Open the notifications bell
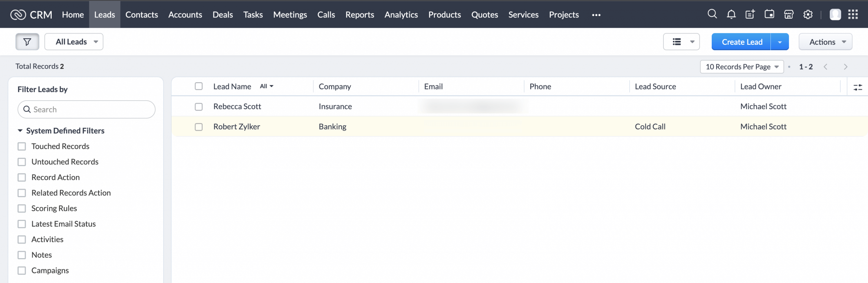Image resolution: width=868 pixels, height=283 pixels. pyautogui.click(x=731, y=14)
